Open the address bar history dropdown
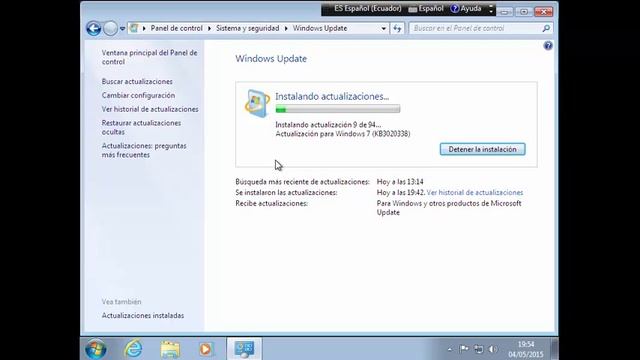The height and width of the screenshot is (360, 640). coord(384,29)
